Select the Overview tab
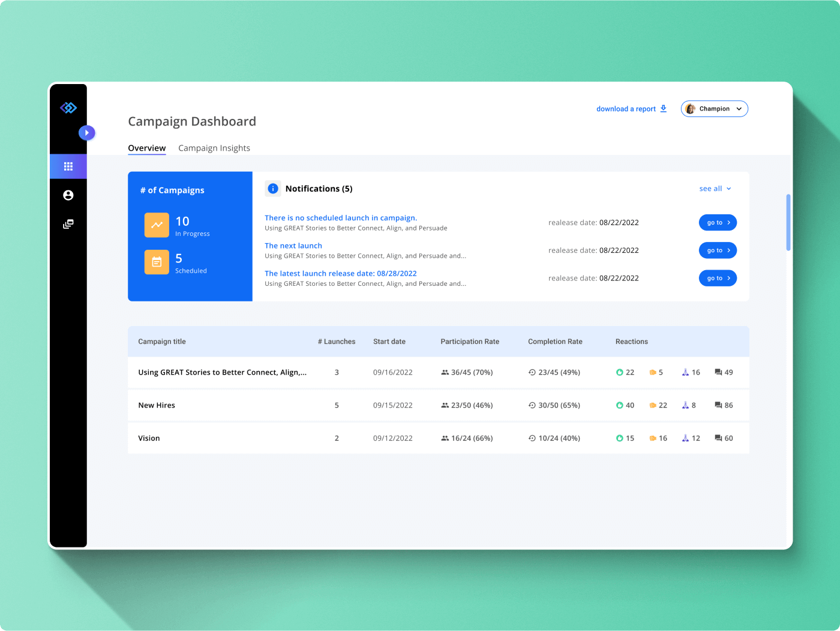Screen dimensions: 840x631 [146, 148]
